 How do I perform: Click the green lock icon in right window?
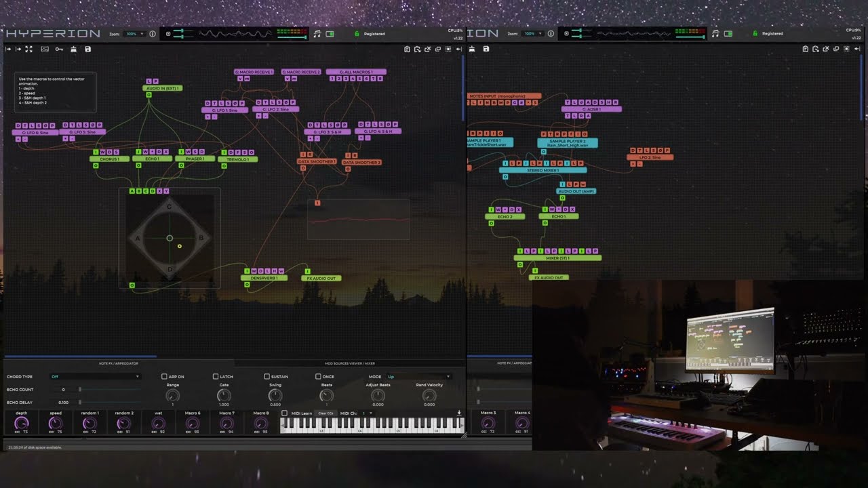point(755,33)
